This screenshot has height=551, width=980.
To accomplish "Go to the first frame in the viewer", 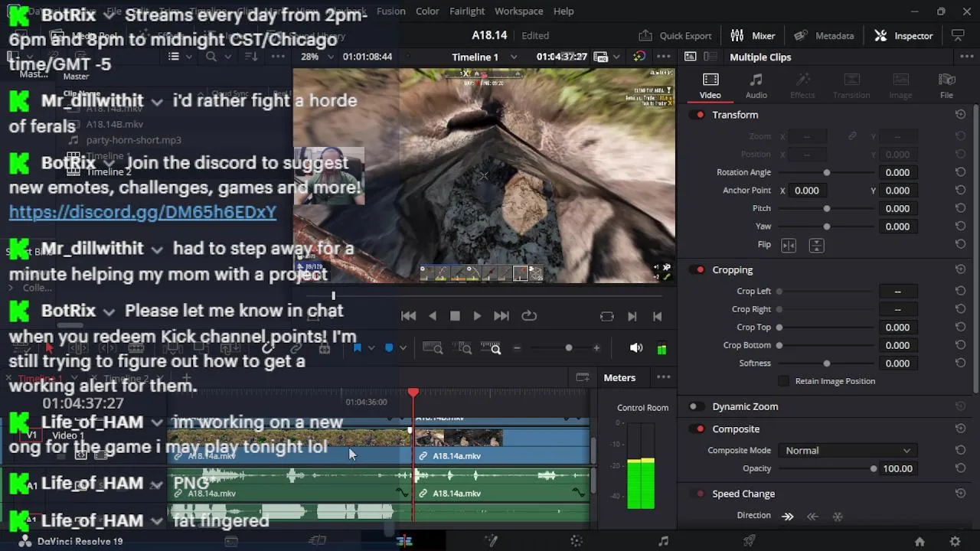I will 409,316.
